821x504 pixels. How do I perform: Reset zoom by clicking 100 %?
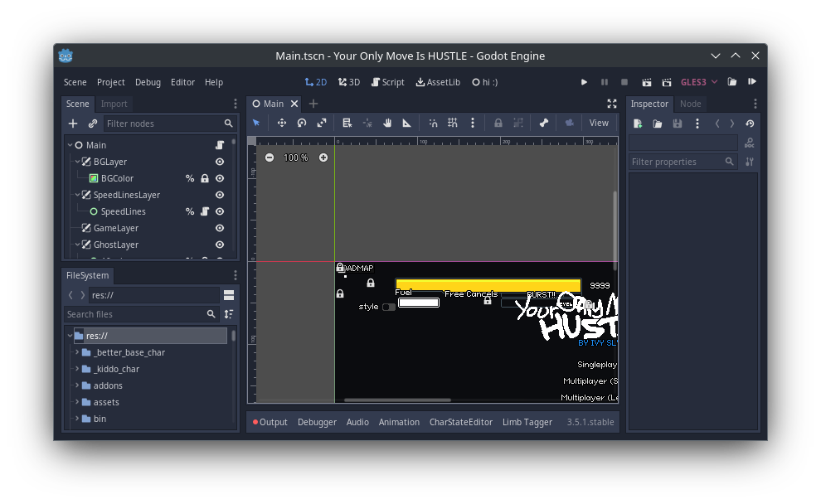(296, 157)
